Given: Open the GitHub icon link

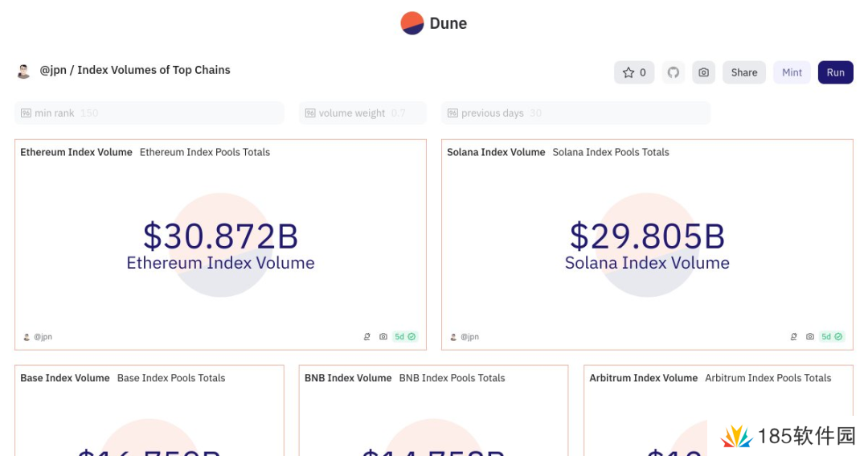Looking at the screenshot, I should pyautogui.click(x=674, y=72).
